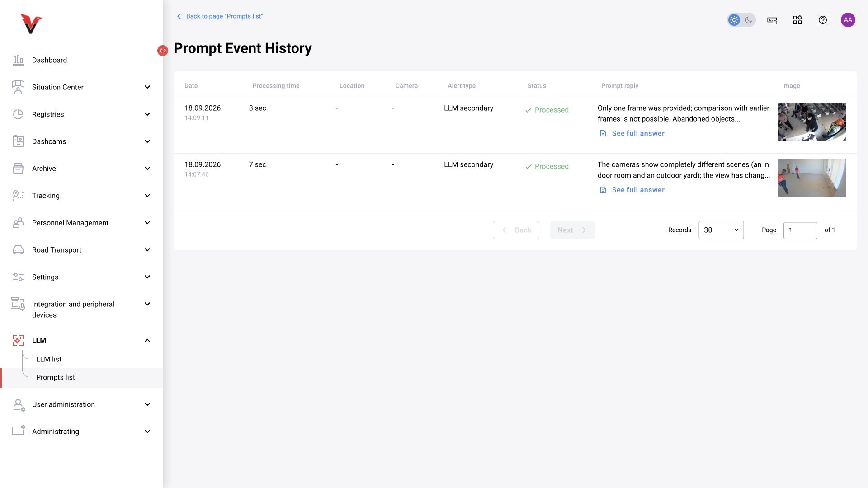The height and width of the screenshot is (488, 868).
Task: Open LLM list submenu item
Action: pos(49,359)
